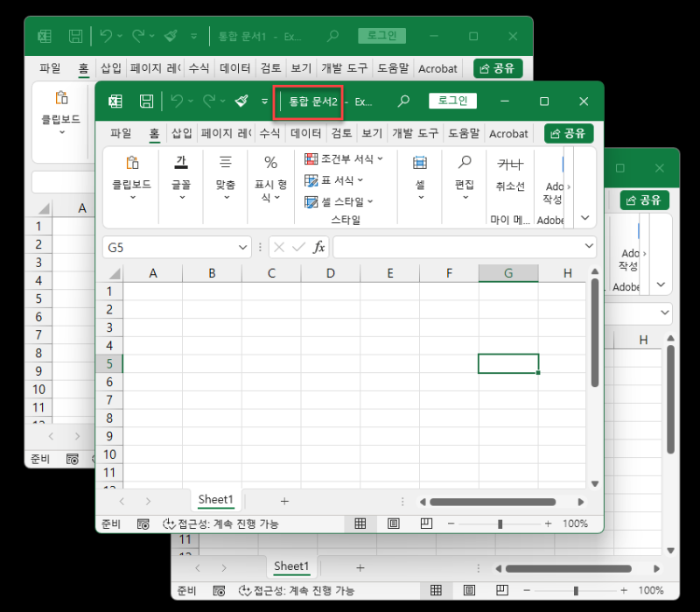The image size is (700, 612).
Task: Open the 데이터 tab in 통합 문서1 window
Action: tap(234, 68)
